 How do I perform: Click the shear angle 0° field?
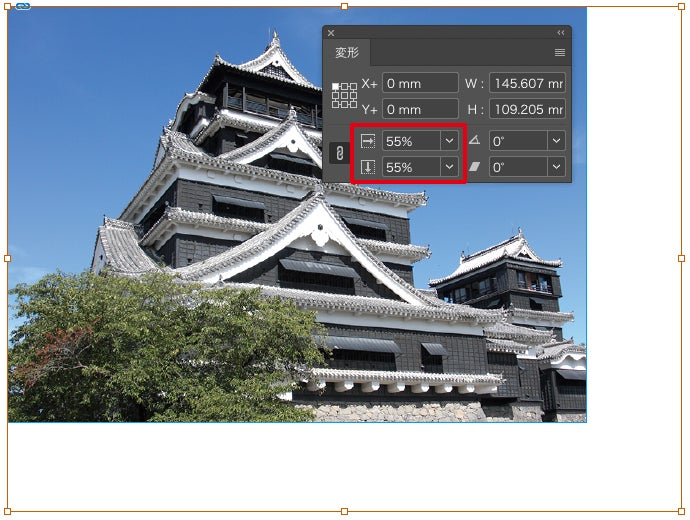pyautogui.click(x=518, y=167)
